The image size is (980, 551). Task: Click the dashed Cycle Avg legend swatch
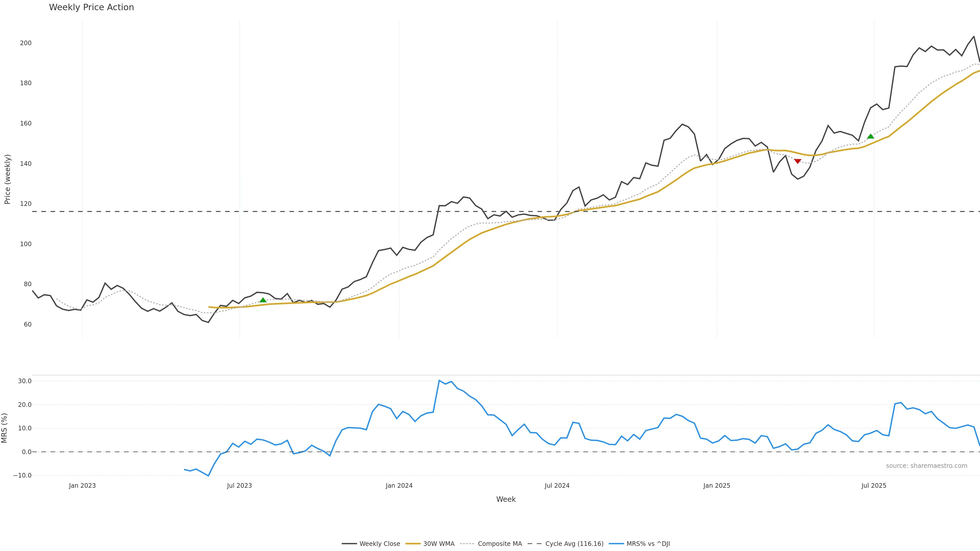[534, 544]
